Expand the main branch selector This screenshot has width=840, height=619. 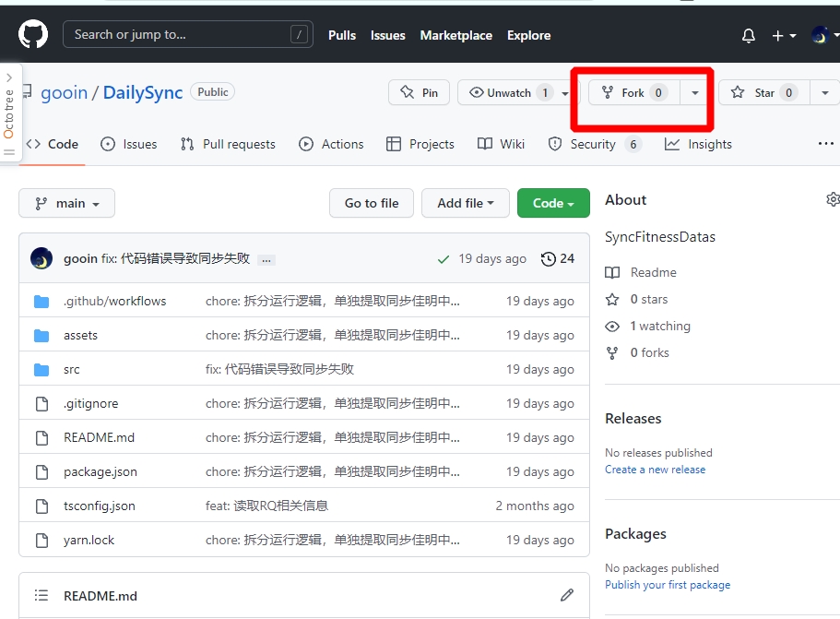coord(67,203)
